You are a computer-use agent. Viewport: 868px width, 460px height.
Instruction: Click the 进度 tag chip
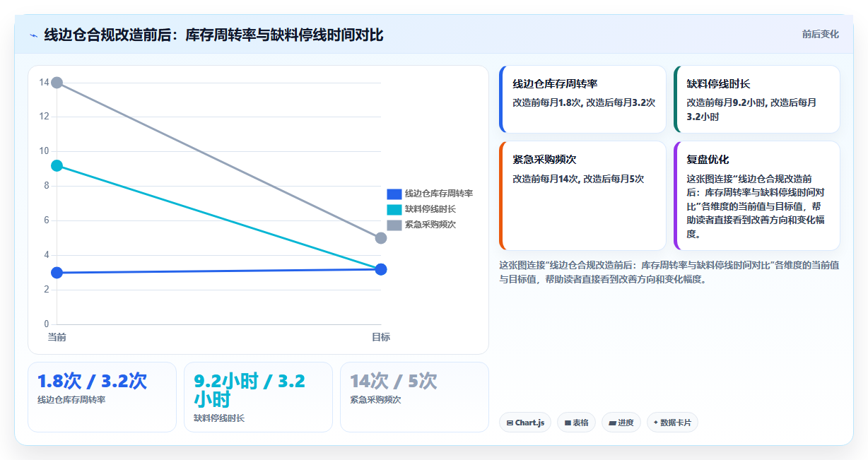click(x=621, y=423)
